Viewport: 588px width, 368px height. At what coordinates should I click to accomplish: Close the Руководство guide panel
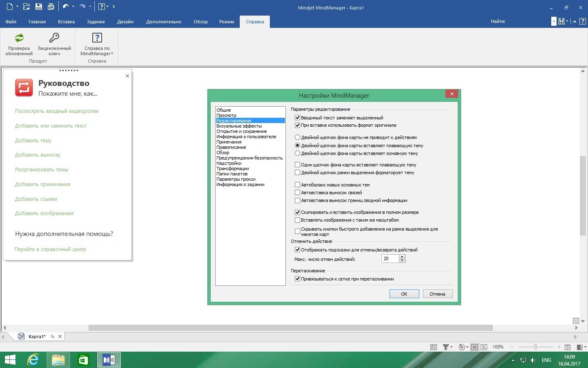pyautogui.click(x=127, y=76)
